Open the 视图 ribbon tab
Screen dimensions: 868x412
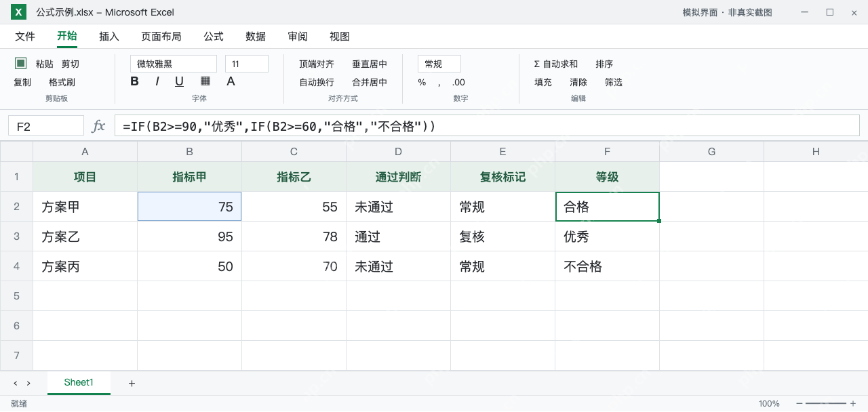(340, 37)
